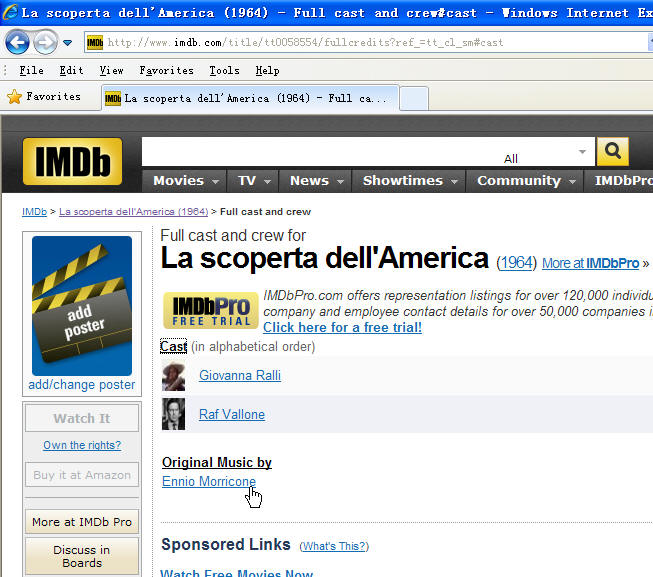Click the Favorites star button
653x577 pixels.
[x=44, y=97]
